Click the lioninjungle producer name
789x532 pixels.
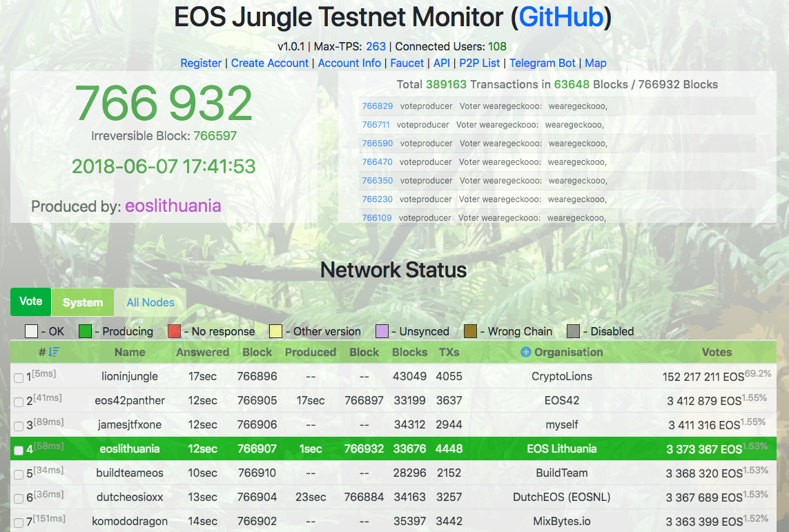[130, 376]
